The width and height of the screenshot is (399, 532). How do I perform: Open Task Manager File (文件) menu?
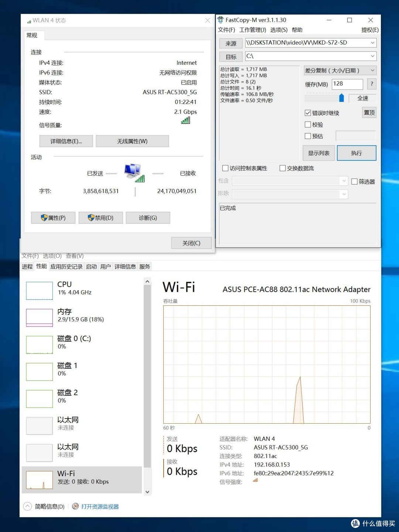(30, 256)
